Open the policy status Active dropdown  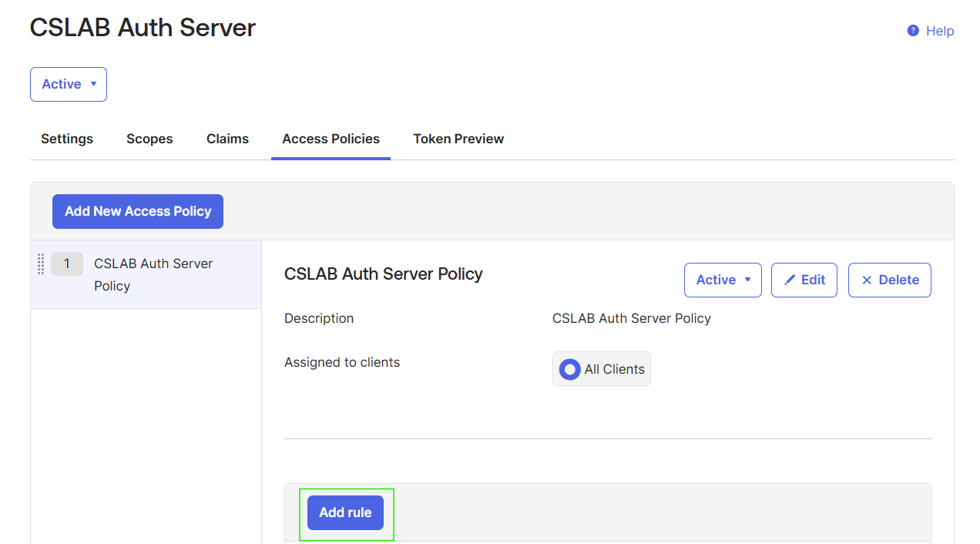(x=723, y=280)
